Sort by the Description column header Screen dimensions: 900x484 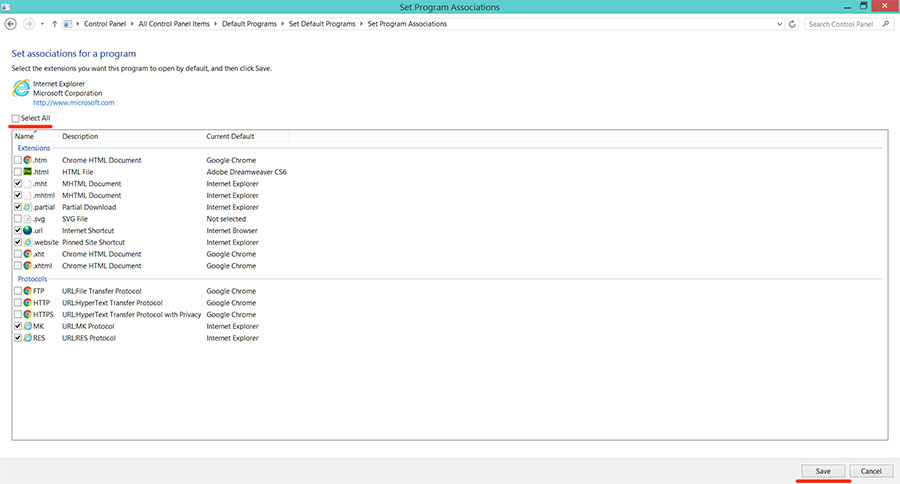131,136
